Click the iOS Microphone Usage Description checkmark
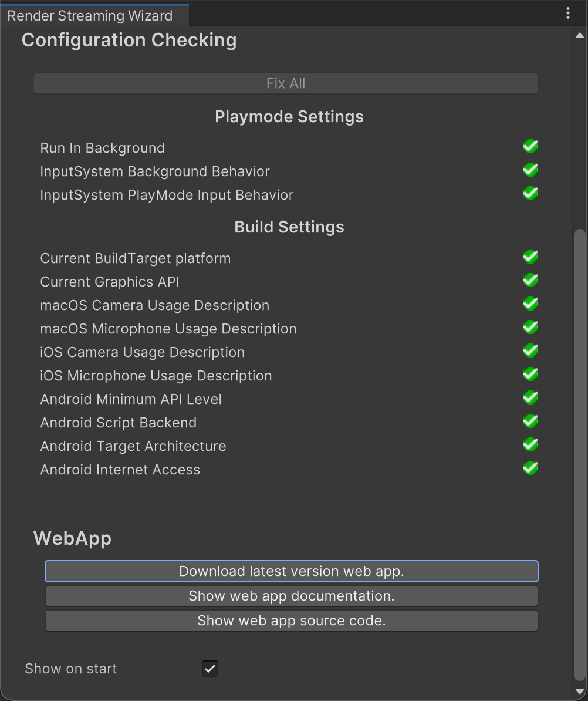This screenshot has height=701, width=588. coord(530,375)
